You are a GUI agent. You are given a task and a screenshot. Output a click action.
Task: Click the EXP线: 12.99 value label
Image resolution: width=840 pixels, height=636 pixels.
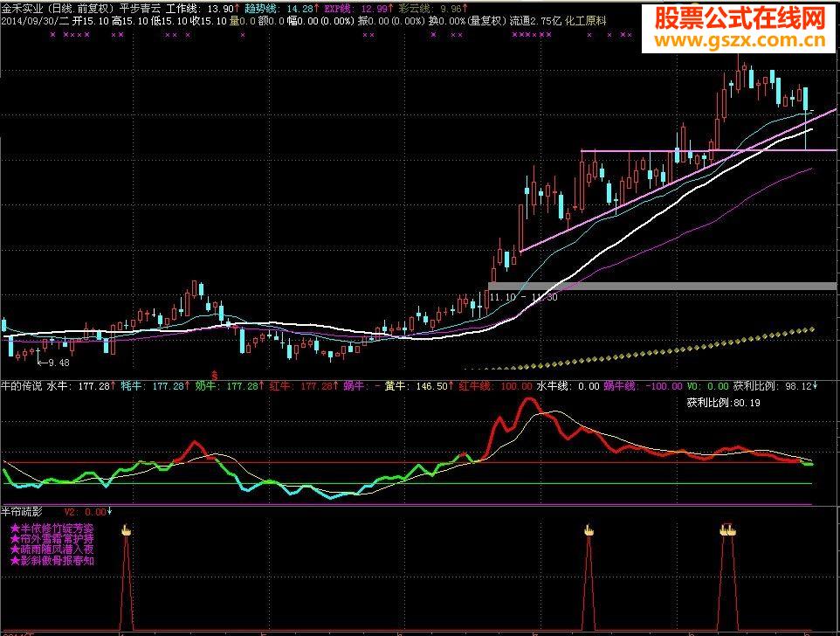[359, 9]
